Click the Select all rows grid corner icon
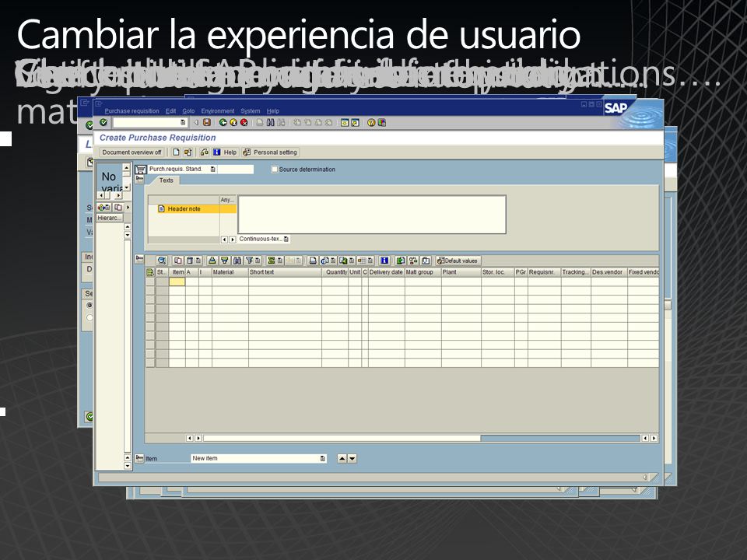The width and height of the screenshot is (747, 560). pos(150,272)
